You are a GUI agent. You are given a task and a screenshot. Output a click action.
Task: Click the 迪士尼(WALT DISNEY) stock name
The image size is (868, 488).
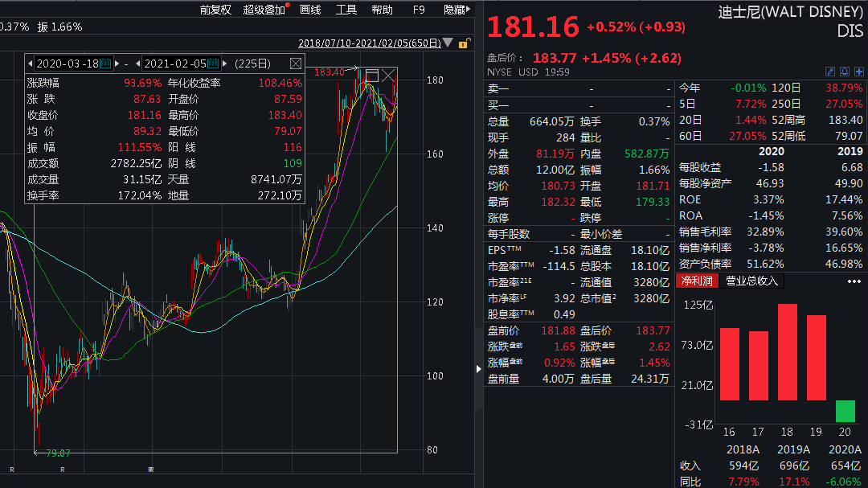(x=791, y=12)
